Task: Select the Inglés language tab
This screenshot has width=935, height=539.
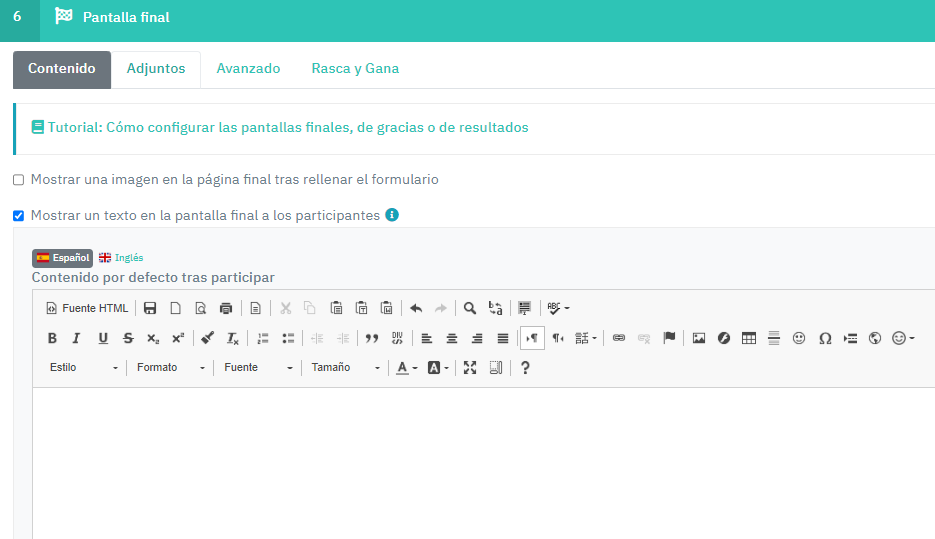Action: [121, 258]
